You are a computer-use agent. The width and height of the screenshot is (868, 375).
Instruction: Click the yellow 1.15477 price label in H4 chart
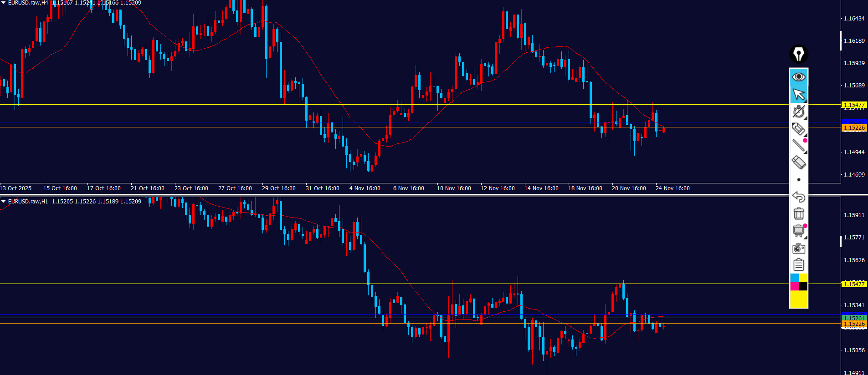point(854,105)
